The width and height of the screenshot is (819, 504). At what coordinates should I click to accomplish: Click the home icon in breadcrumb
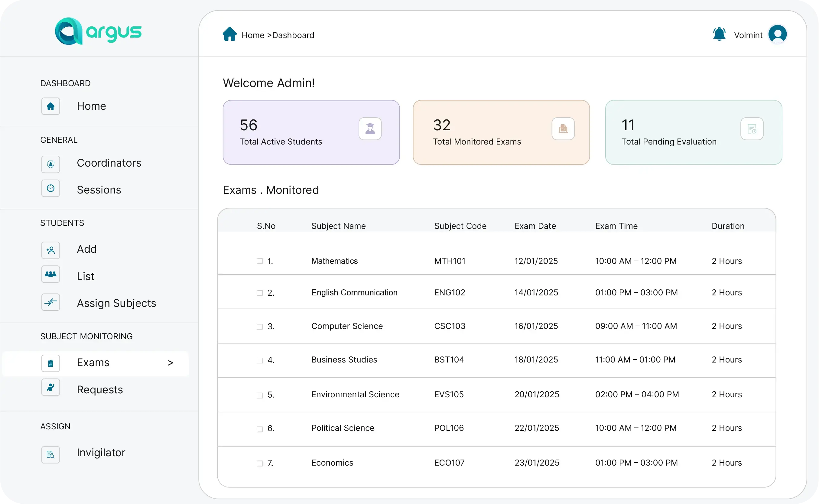(x=229, y=34)
